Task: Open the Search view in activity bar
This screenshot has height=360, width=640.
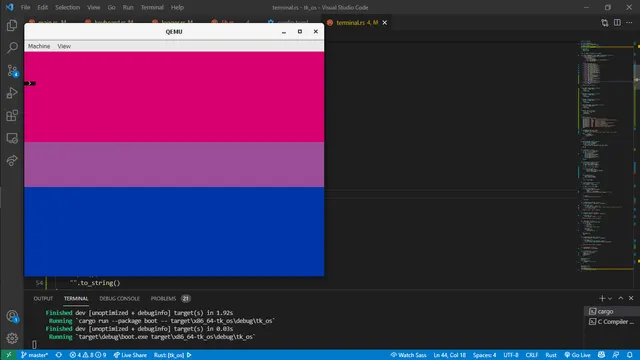Action: [x=12, y=48]
